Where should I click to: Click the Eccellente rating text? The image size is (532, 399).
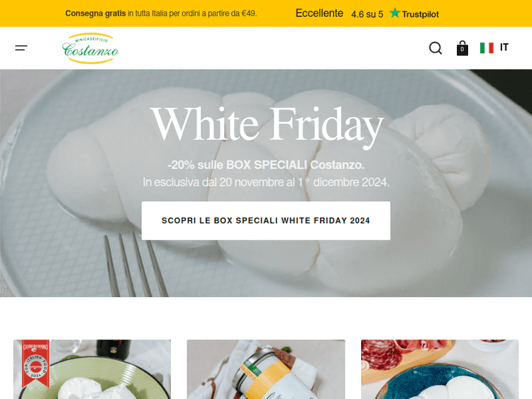point(319,13)
